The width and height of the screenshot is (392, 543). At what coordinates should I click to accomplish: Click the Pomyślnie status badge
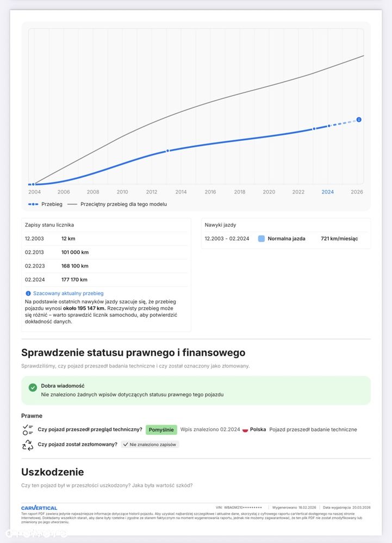click(x=161, y=429)
